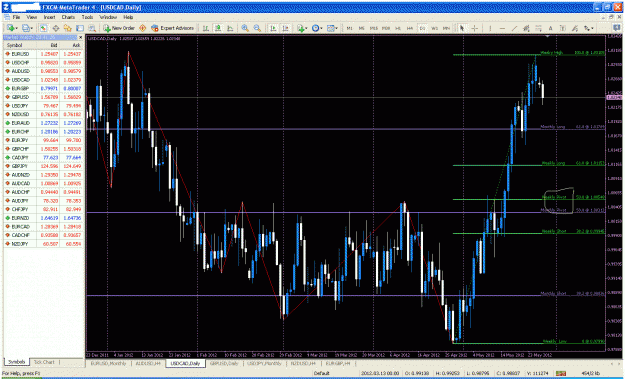This screenshot has height=379, width=625.
Task: Select the Fibonacci Retracement tool
Action: (x=539, y=28)
